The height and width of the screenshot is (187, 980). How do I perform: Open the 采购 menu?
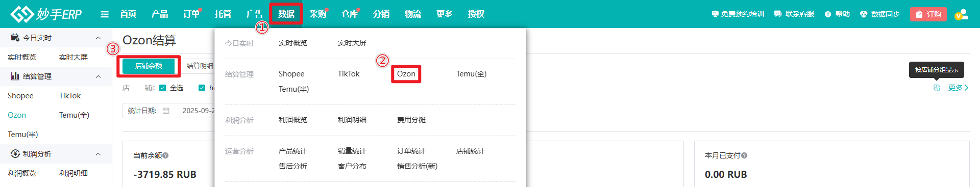click(x=318, y=14)
